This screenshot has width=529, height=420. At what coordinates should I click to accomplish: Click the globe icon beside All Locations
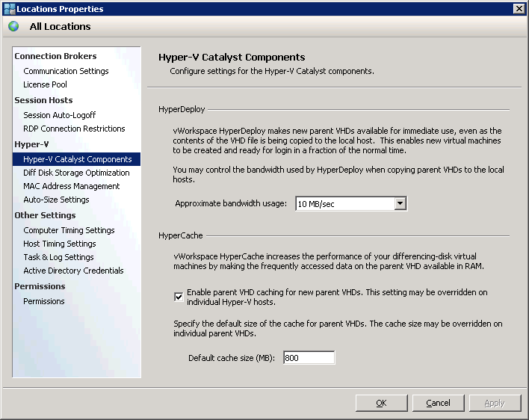tap(13, 26)
